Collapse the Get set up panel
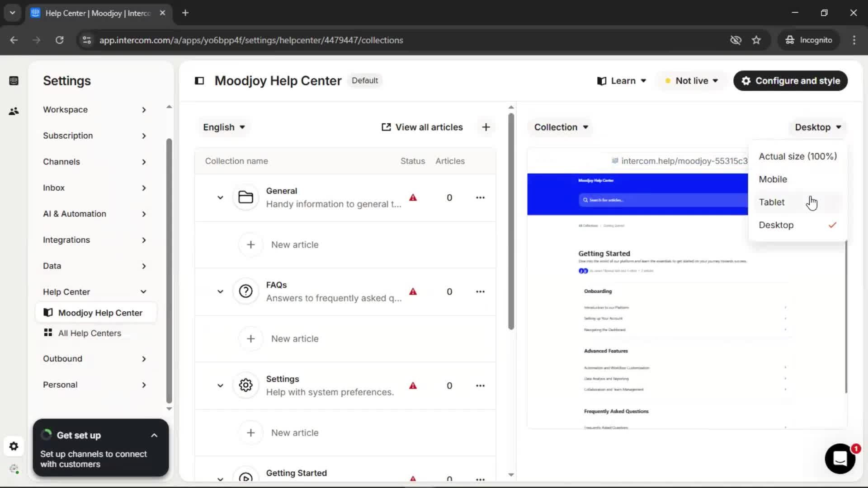Viewport: 868px width, 488px height. pyautogui.click(x=154, y=436)
